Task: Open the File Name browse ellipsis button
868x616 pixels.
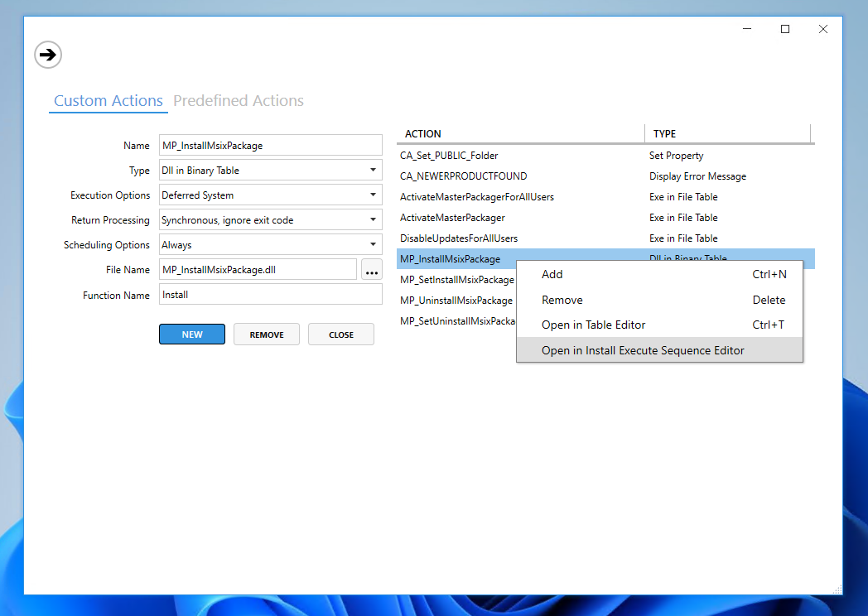Action: [x=371, y=270]
